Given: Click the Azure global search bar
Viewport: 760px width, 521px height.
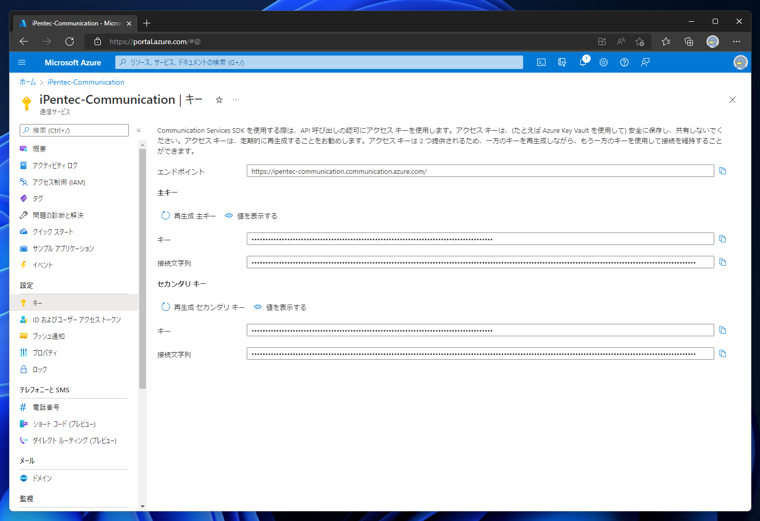Looking at the screenshot, I should coord(319,62).
